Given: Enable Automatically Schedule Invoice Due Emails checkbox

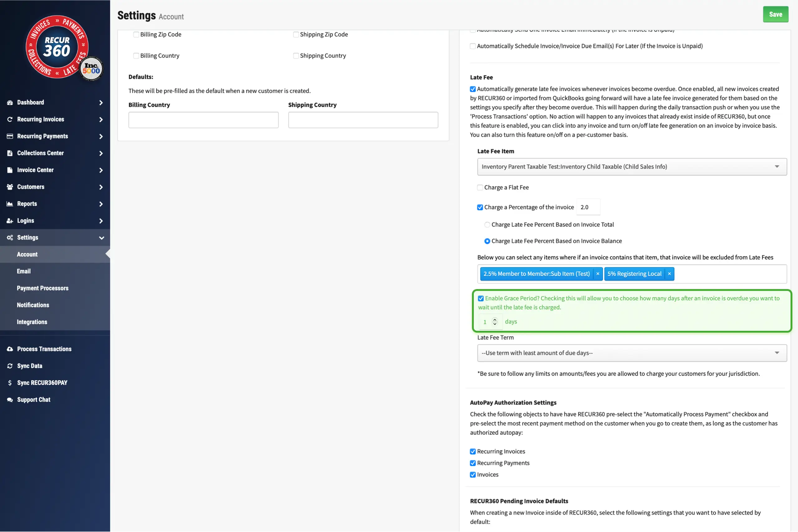Looking at the screenshot, I should click(x=473, y=46).
